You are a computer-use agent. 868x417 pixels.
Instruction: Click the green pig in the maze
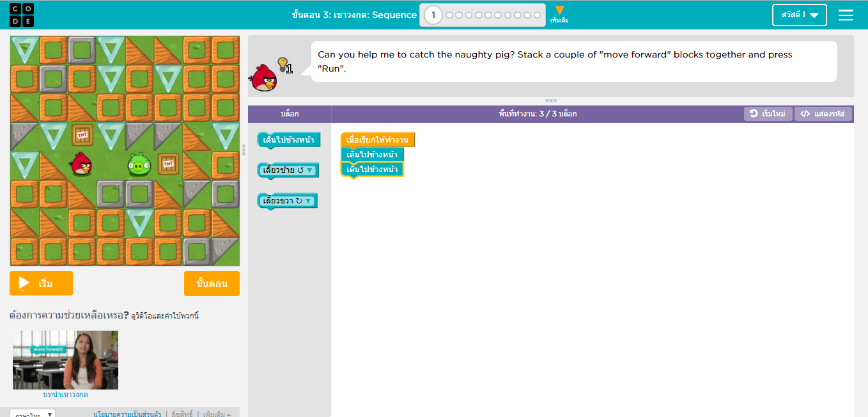tap(139, 164)
